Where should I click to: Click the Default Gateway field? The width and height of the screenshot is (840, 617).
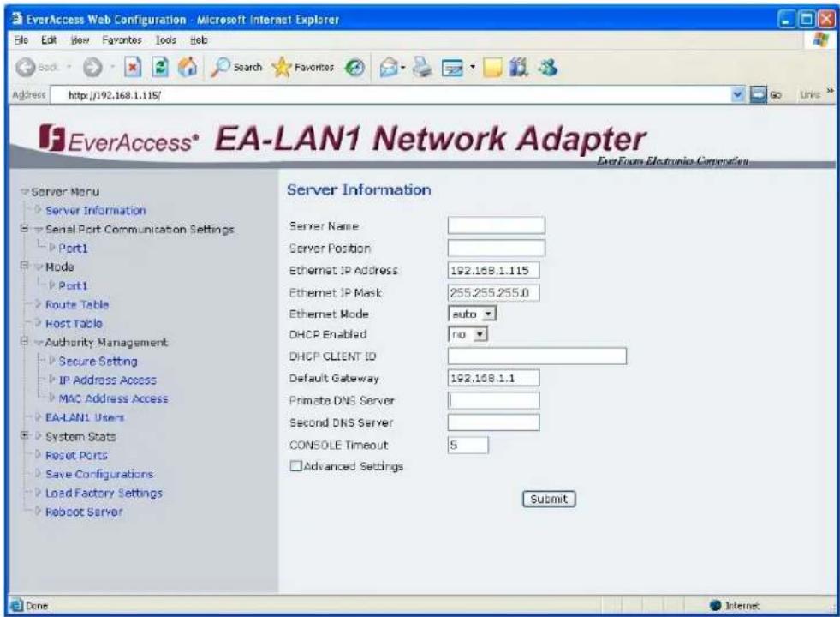493,378
